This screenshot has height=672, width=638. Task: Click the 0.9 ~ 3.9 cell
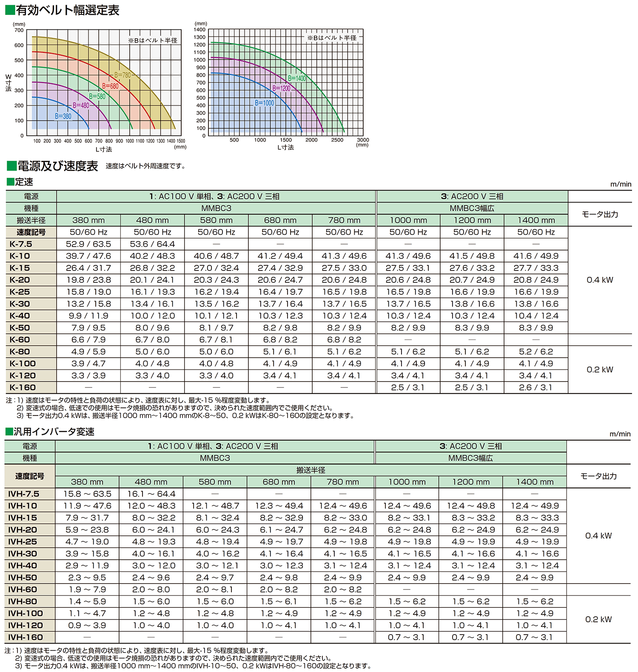coord(87,625)
